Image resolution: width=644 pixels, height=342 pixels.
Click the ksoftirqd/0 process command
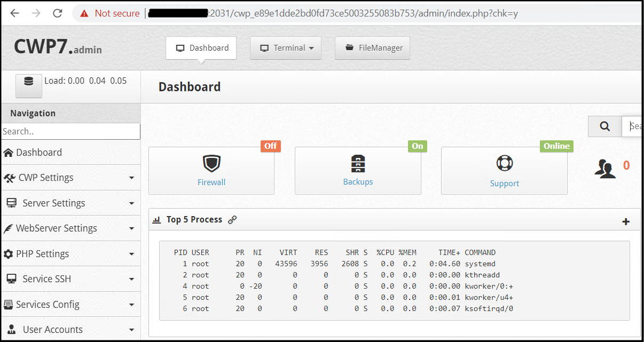(489, 308)
